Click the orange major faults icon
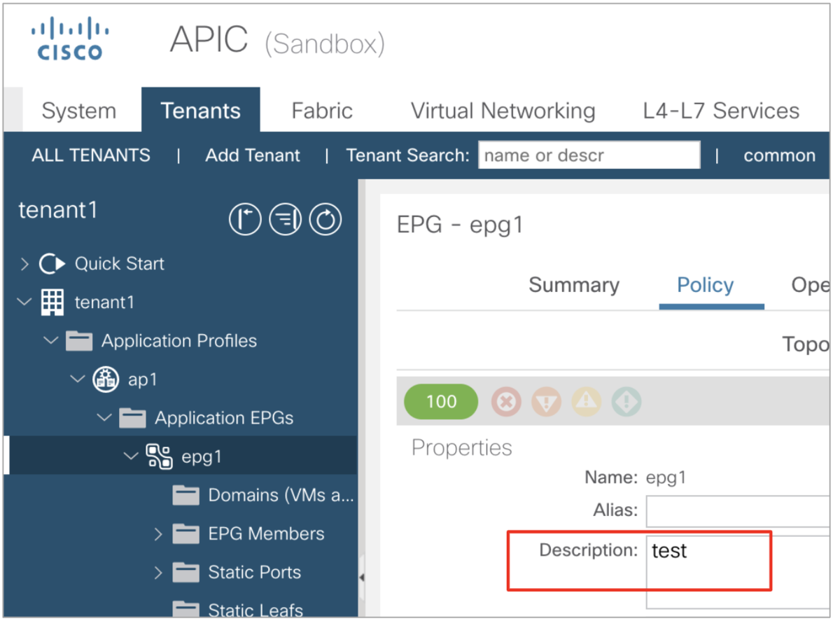 point(546,402)
